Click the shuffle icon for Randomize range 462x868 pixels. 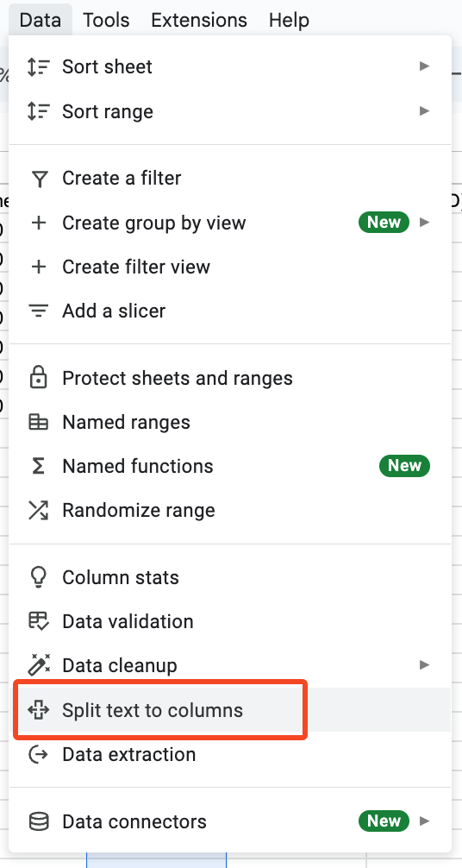coord(38,511)
